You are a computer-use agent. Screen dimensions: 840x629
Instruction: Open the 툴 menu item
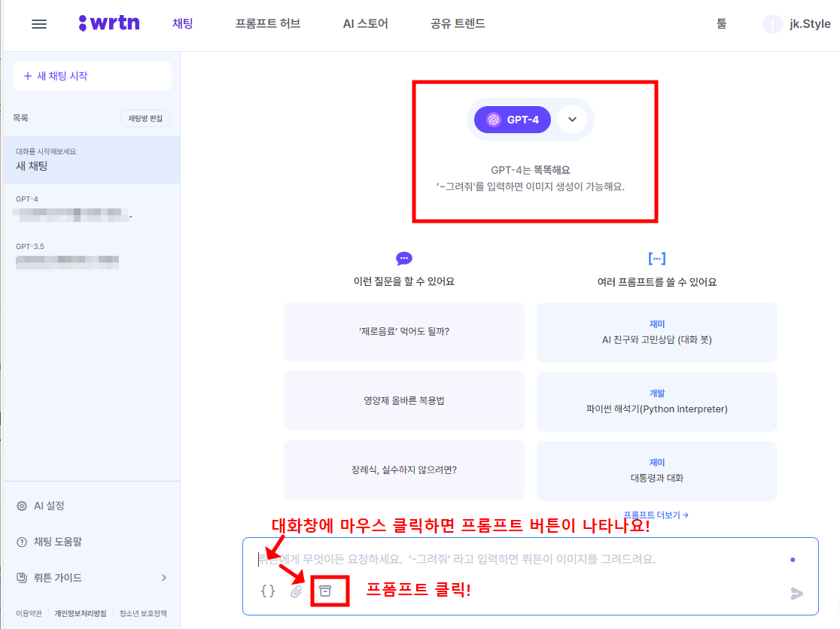coord(722,23)
